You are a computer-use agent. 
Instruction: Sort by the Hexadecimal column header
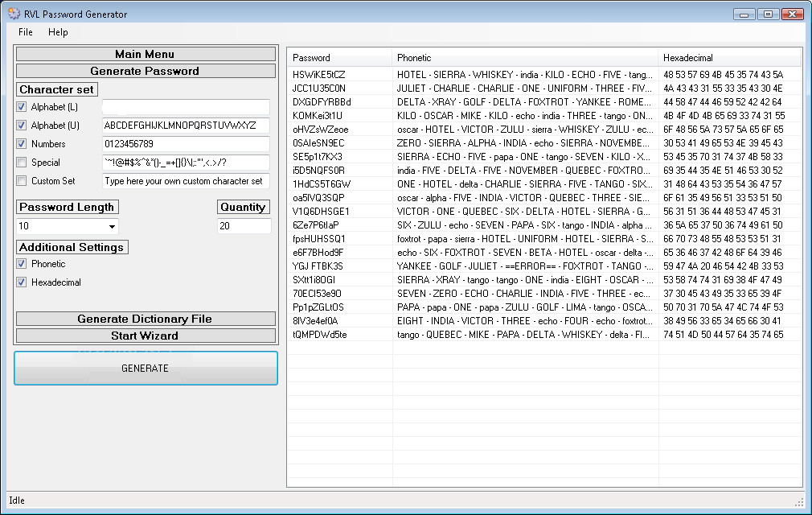point(730,58)
